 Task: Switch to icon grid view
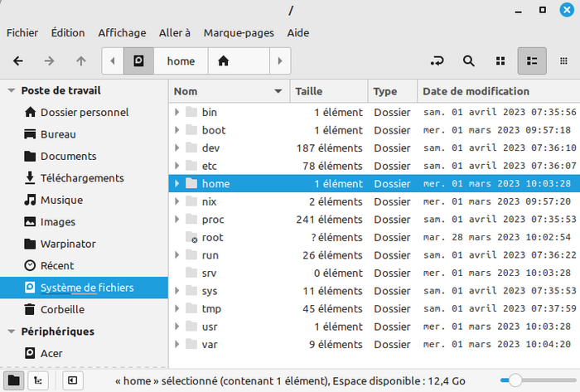500,60
